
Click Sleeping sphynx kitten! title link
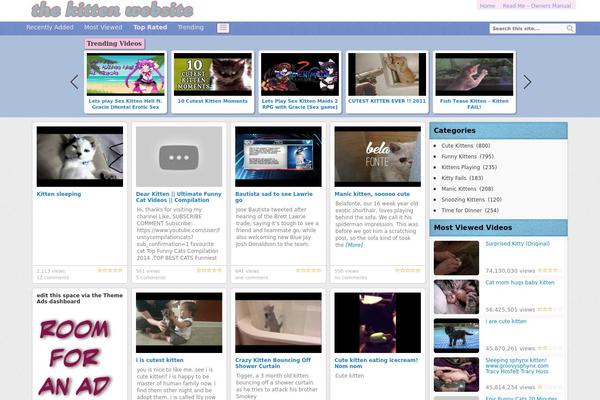[x=517, y=366]
